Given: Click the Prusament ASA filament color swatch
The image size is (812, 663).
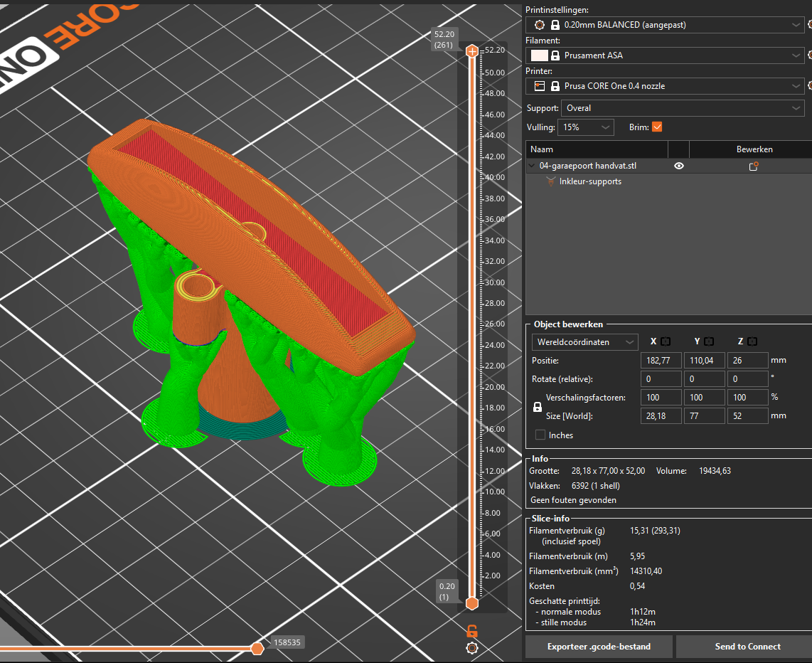Looking at the screenshot, I should pyautogui.click(x=539, y=55).
